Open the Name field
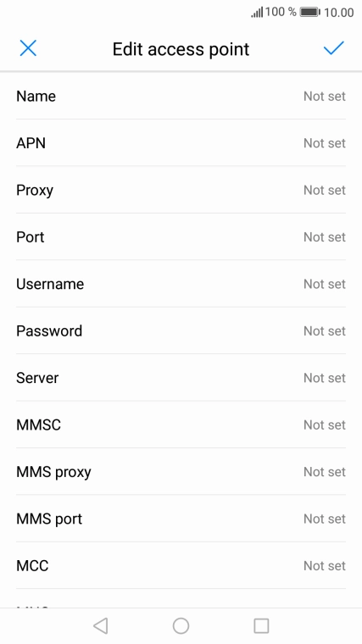The width and height of the screenshot is (362, 644). pos(181,96)
